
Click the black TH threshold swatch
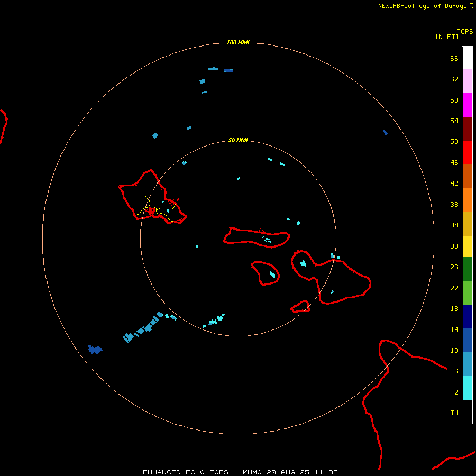tap(467, 411)
